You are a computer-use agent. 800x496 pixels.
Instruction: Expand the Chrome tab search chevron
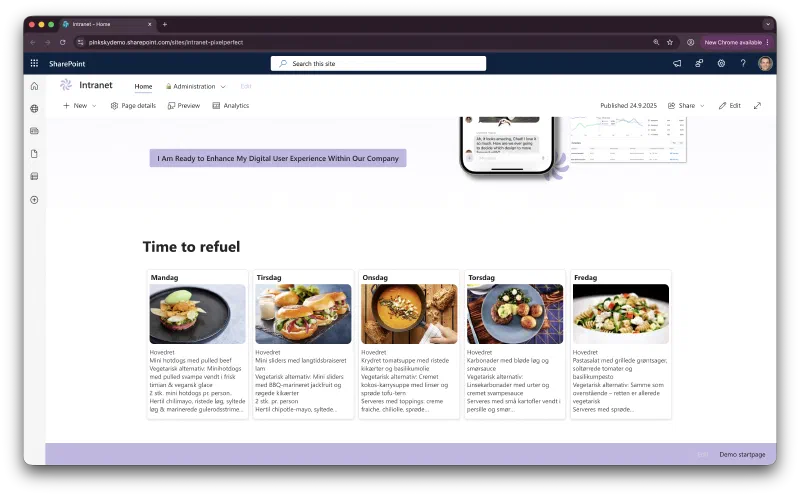[768, 24]
